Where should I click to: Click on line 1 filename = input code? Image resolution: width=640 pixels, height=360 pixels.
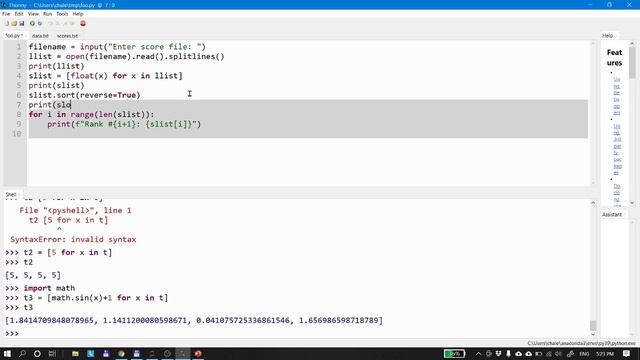pyautogui.click(x=117, y=47)
